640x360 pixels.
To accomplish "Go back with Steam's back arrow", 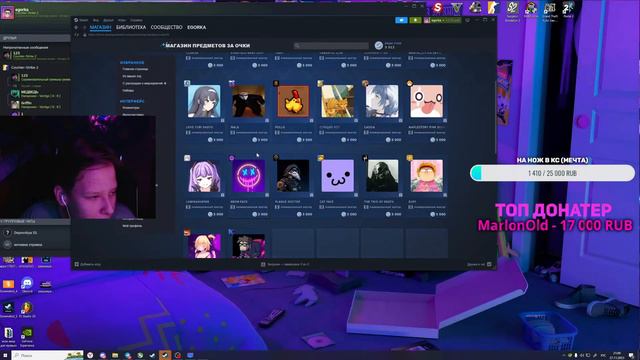I will point(76,27).
